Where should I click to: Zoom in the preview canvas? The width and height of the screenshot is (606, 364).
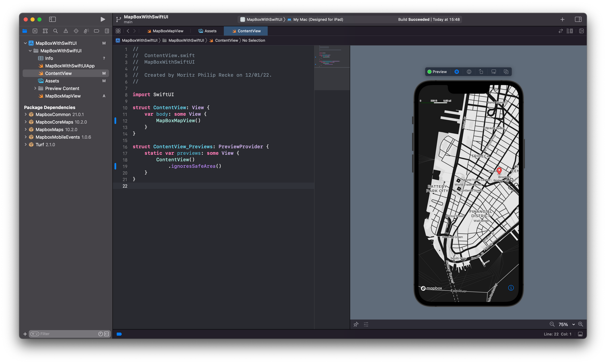pos(581,324)
